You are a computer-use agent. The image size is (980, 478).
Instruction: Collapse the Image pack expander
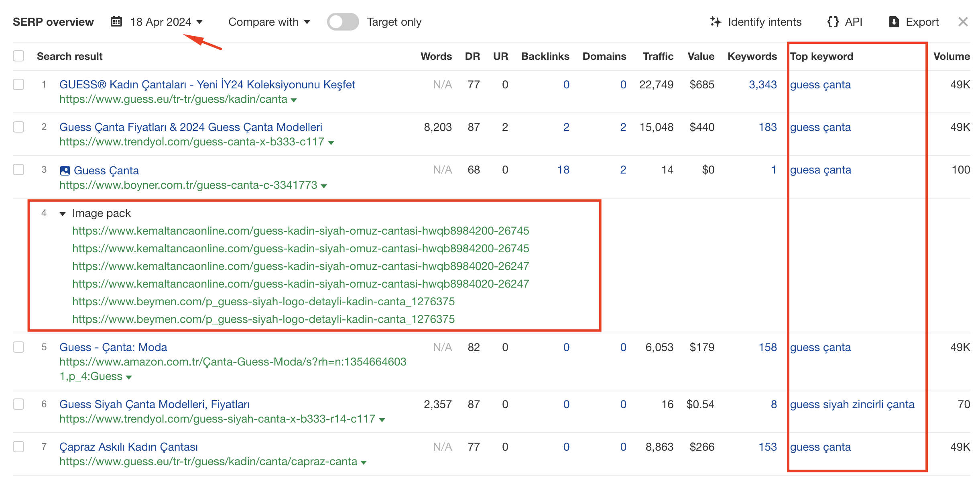63,214
